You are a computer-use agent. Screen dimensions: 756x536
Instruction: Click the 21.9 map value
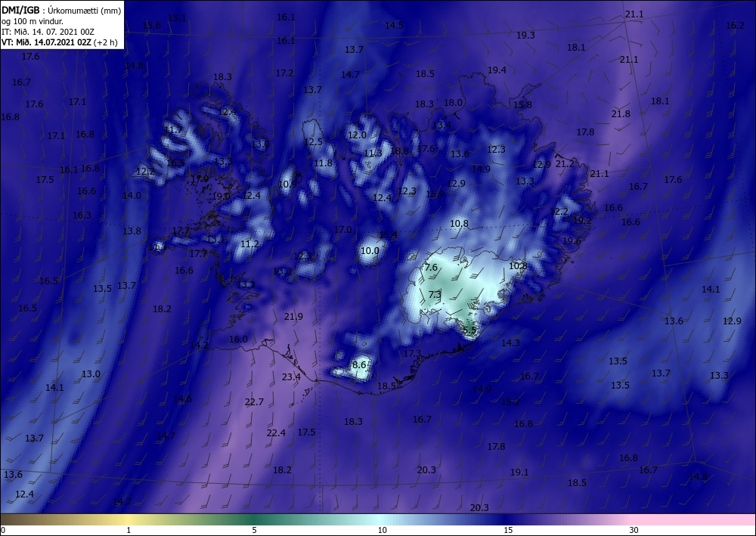point(293,316)
